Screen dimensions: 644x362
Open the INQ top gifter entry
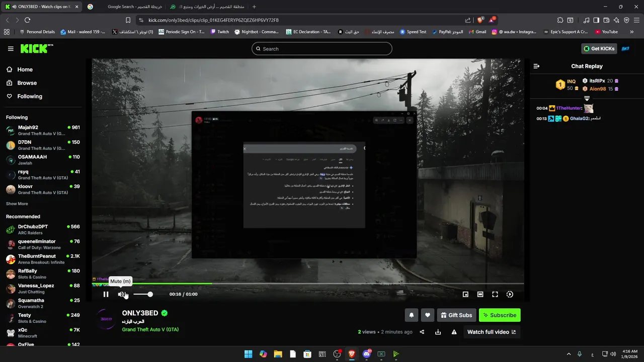coord(567,84)
